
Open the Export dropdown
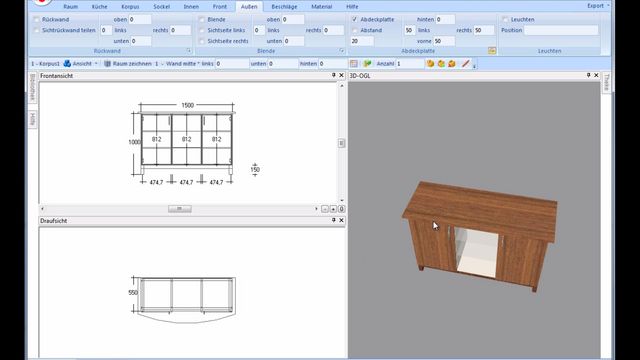tap(598, 6)
